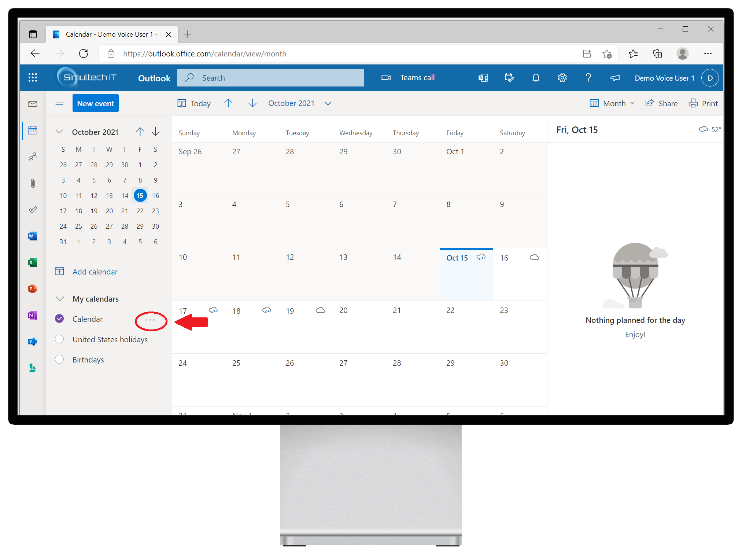This screenshot has width=742, height=560.
Task: Click the 52° weather indicator
Action: [710, 129]
